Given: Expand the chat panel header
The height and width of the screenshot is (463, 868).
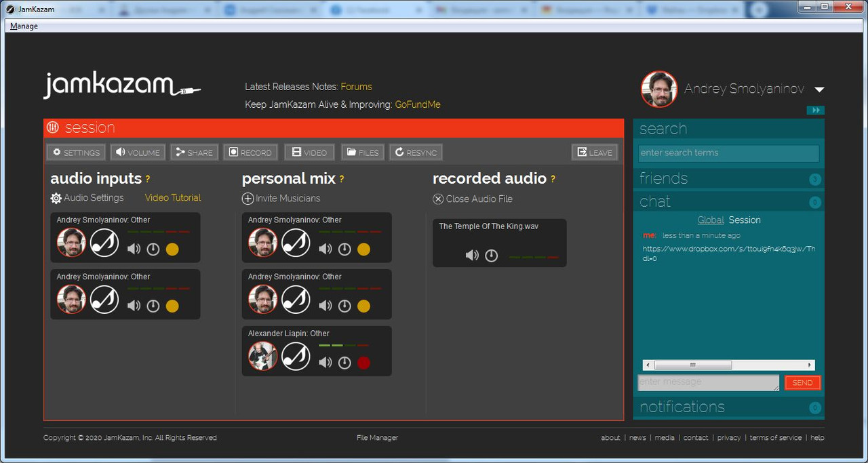Looking at the screenshot, I should pos(729,202).
